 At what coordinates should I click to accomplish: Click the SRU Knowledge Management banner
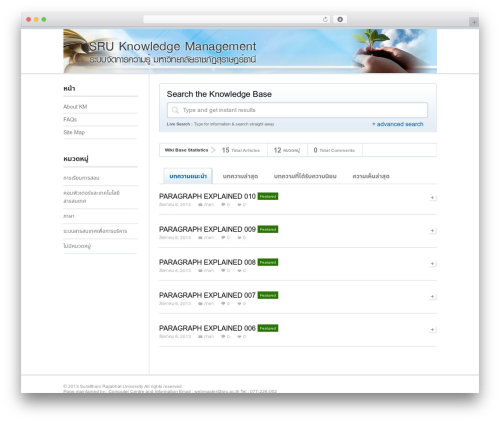tap(250, 51)
